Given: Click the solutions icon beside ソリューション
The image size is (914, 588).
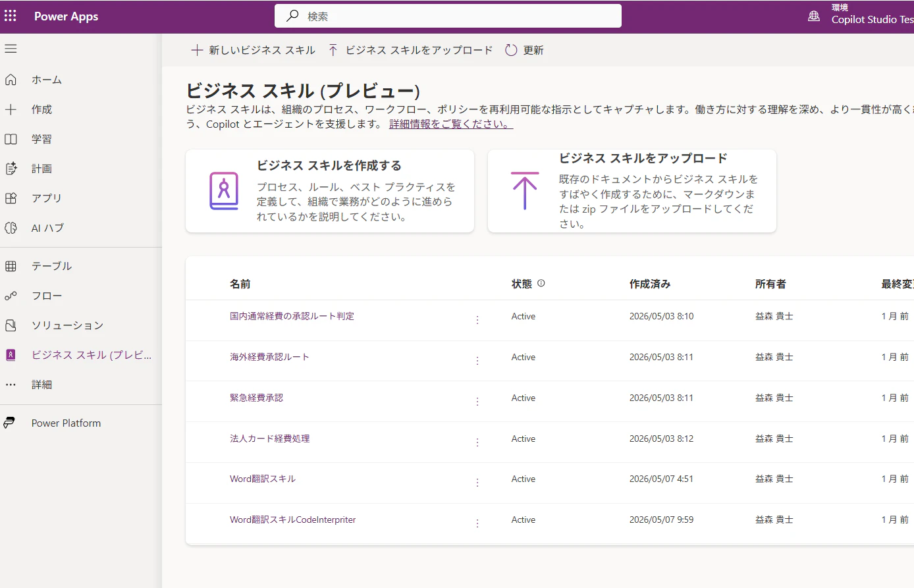Looking at the screenshot, I should [x=11, y=325].
